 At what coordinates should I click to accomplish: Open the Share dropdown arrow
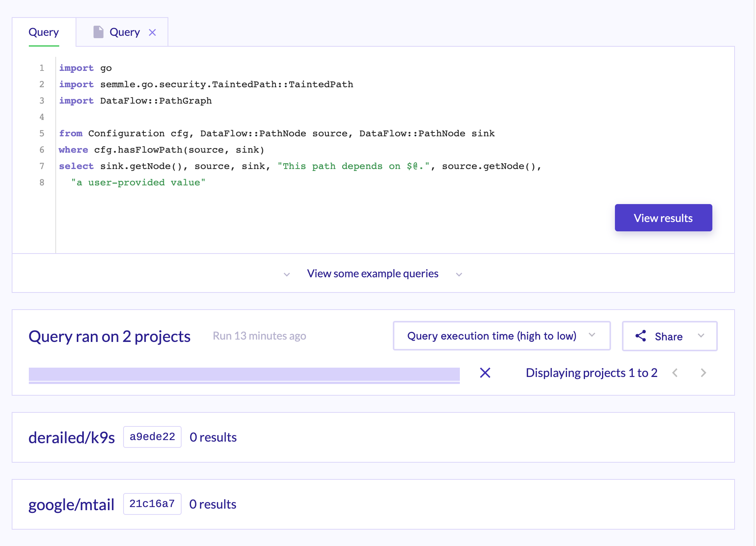tap(701, 336)
